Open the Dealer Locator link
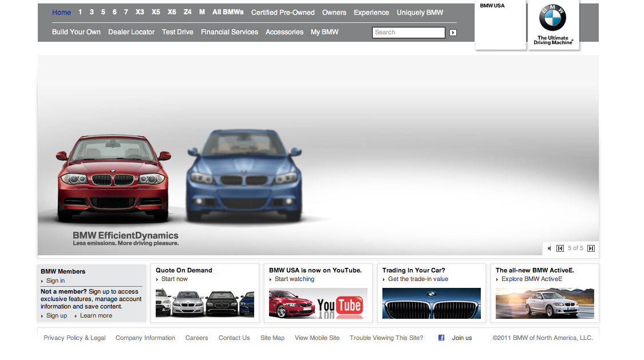 click(131, 32)
